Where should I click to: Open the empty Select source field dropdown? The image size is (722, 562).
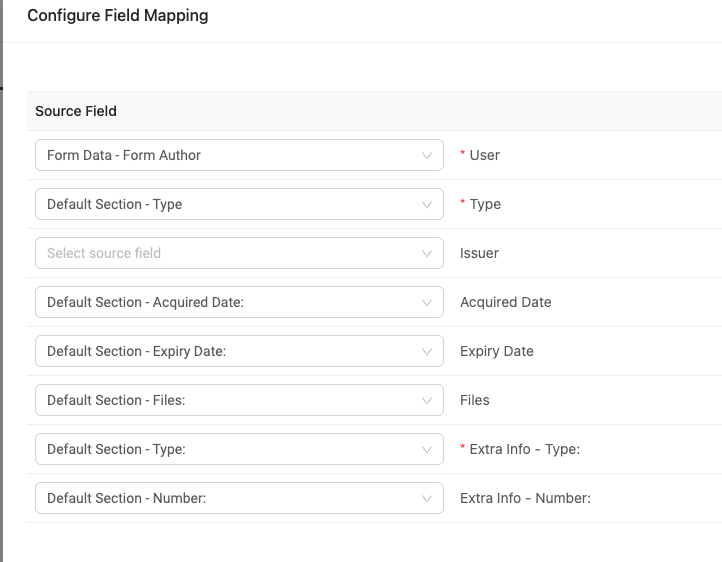tap(239, 253)
